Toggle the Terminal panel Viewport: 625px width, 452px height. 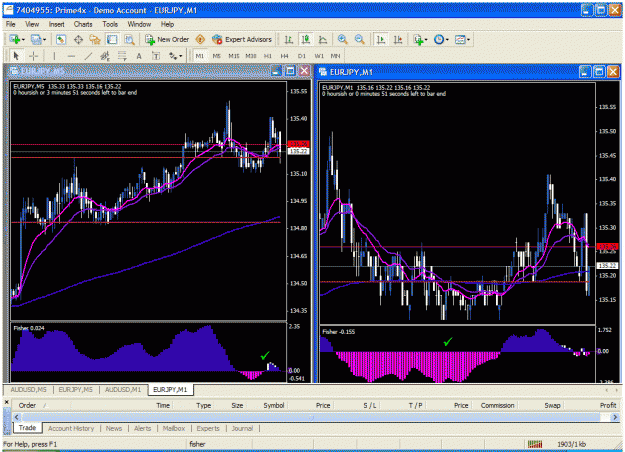coord(112,39)
